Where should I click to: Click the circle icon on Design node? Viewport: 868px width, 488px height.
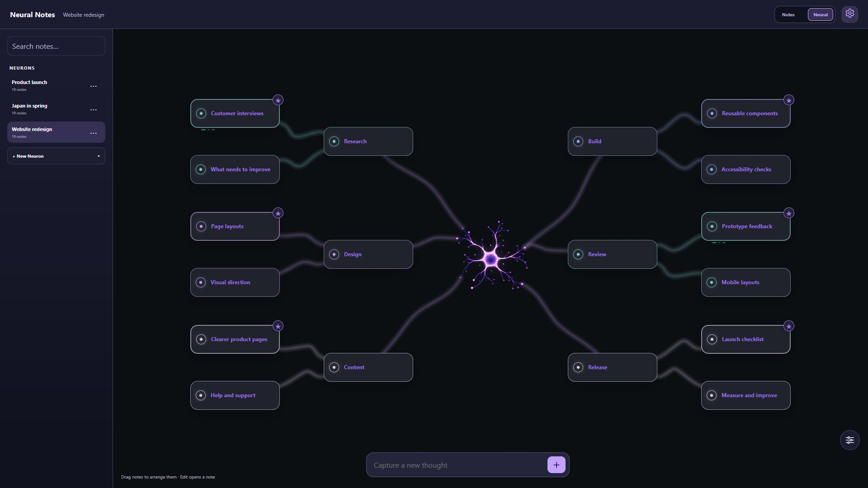334,254
